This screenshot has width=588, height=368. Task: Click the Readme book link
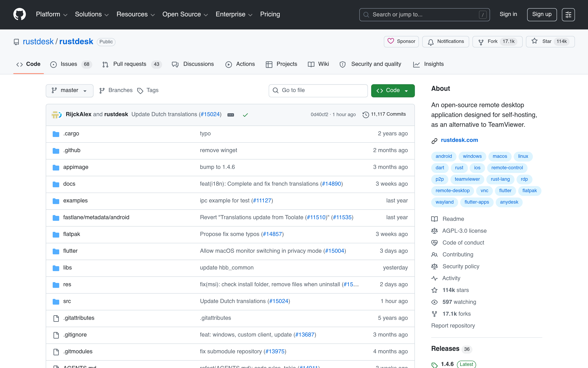[448, 219]
